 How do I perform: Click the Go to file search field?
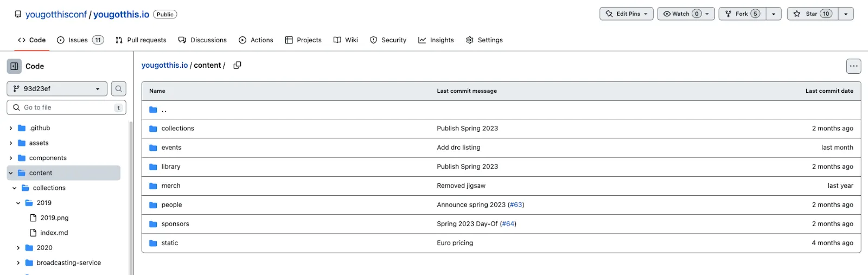(66, 107)
